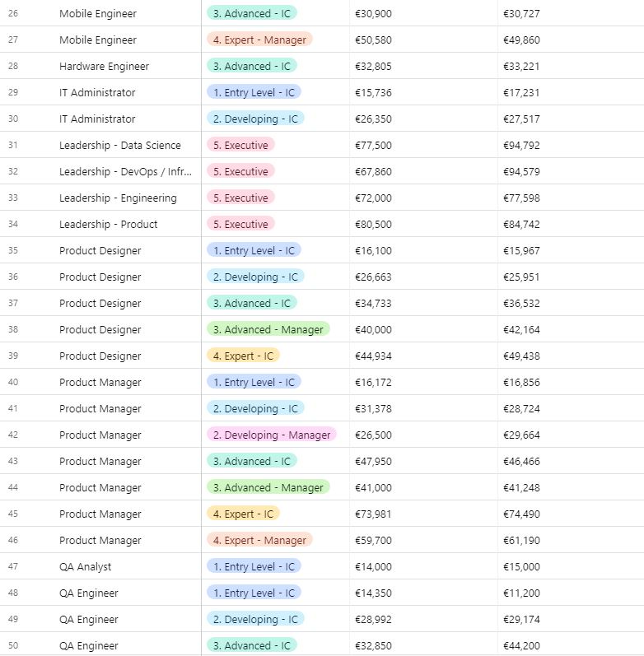Image resolution: width=644 pixels, height=656 pixels.
Task: Select the €73,981 salary cell
Action: pyautogui.click(x=373, y=514)
